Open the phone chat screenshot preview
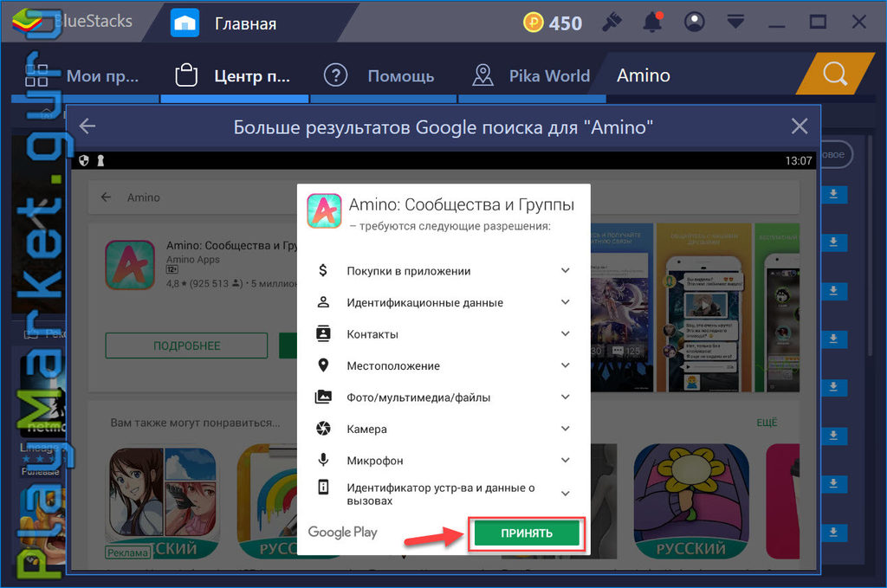 tap(703, 307)
